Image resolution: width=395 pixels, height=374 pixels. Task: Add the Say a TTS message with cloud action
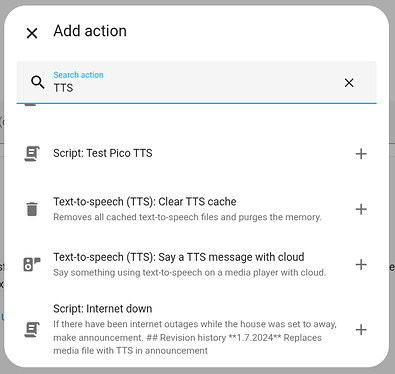(361, 265)
